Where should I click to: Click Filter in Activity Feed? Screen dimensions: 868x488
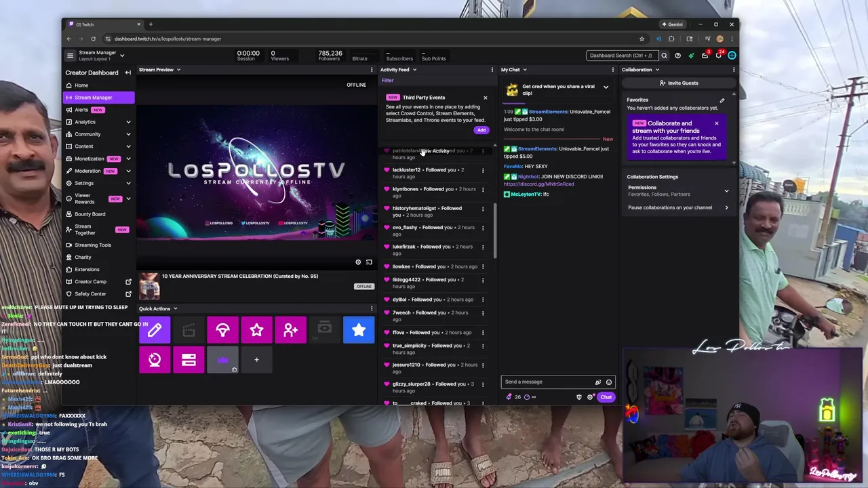click(387, 81)
